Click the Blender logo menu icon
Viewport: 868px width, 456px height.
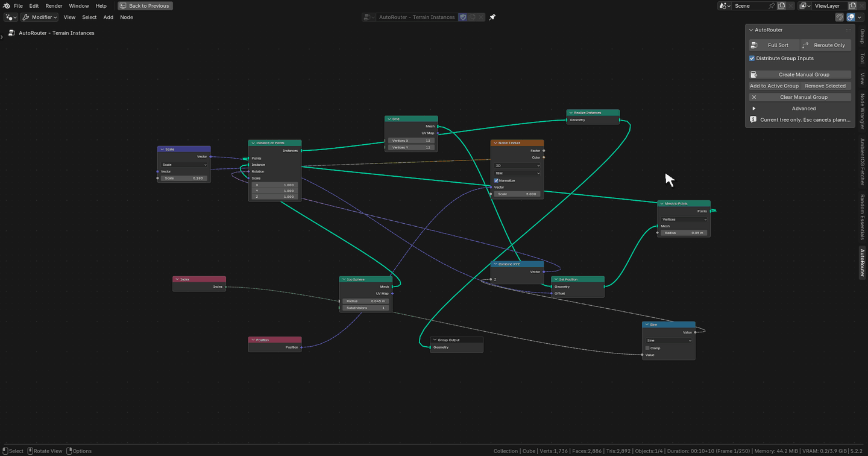click(x=7, y=5)
